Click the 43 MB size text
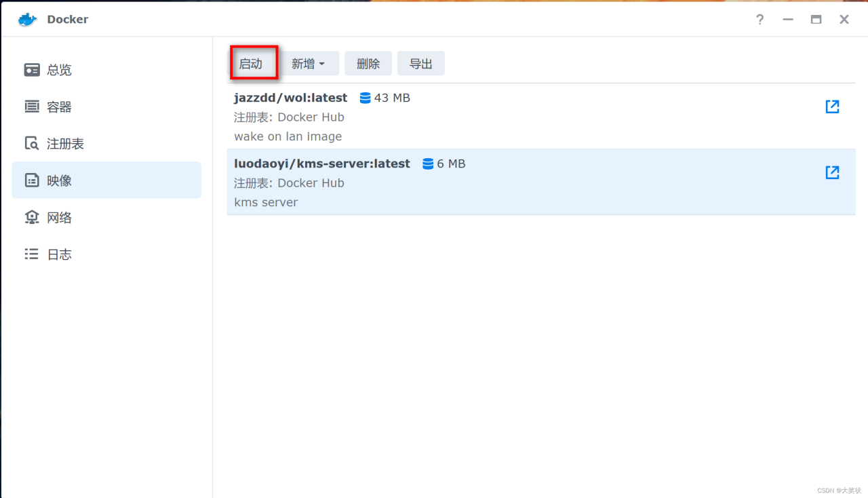 click(x=392, y=98)
